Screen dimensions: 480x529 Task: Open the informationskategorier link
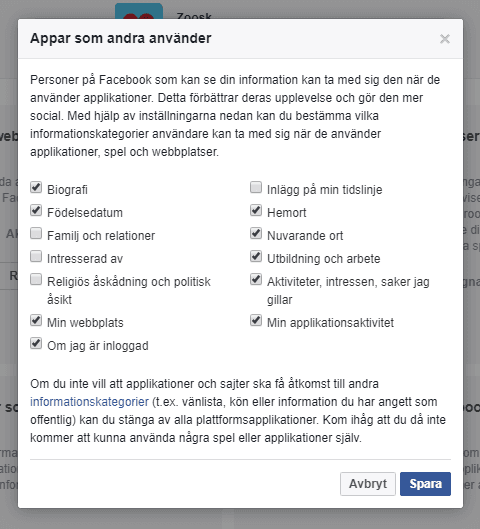[89, 402]
